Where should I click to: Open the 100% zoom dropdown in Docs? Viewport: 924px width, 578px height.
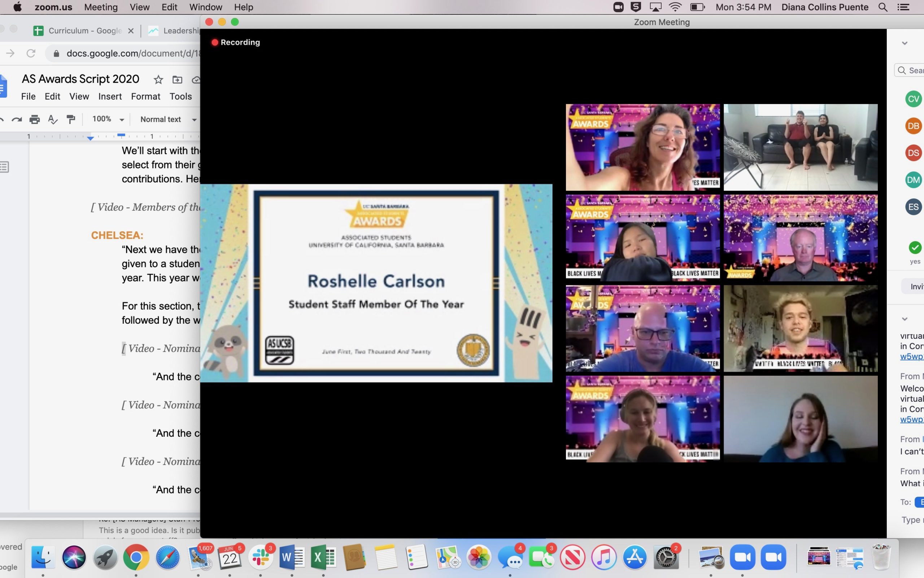pos(108,119)
